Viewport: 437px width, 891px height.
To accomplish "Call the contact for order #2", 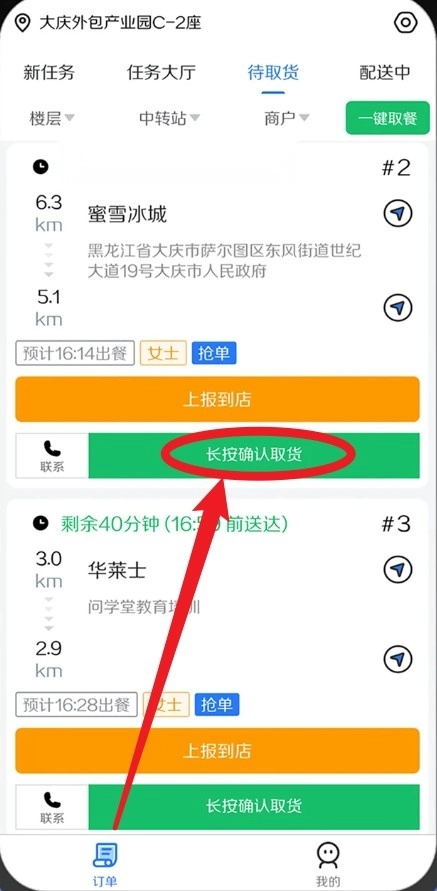I will pyautogui.click(x=52, y=456).
